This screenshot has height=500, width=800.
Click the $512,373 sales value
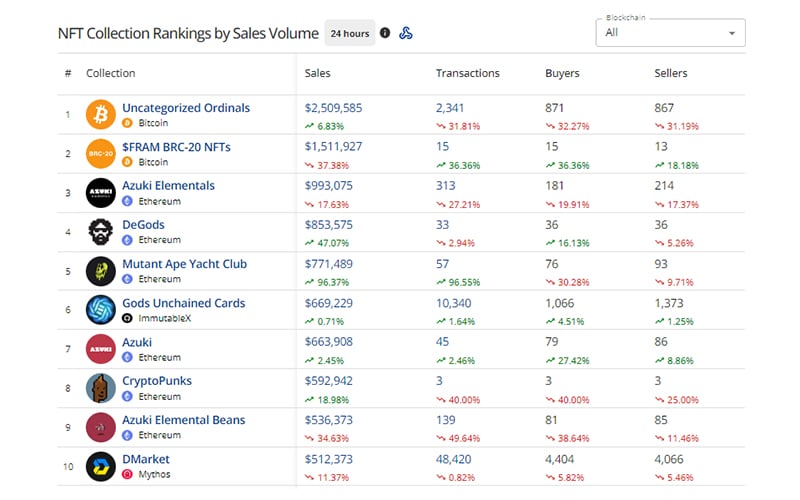click(329, 459)
